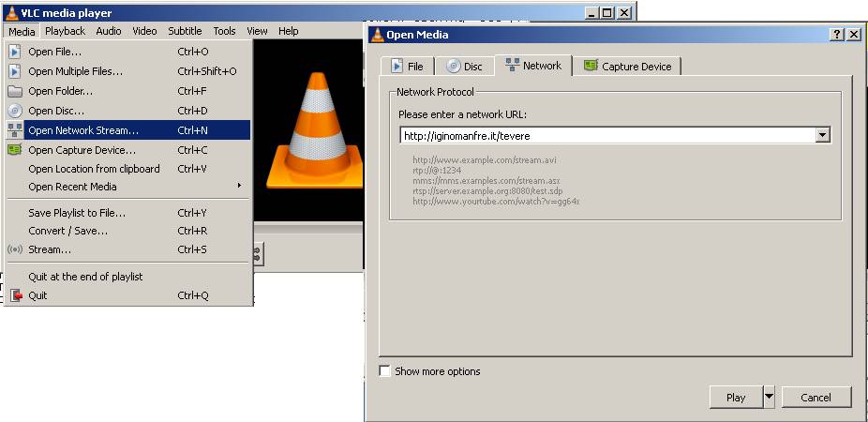Image resolution: width=868 pixels, height=422 pixels.
Task: Choose Convert / Save… entry
Action: click(127, 231)
